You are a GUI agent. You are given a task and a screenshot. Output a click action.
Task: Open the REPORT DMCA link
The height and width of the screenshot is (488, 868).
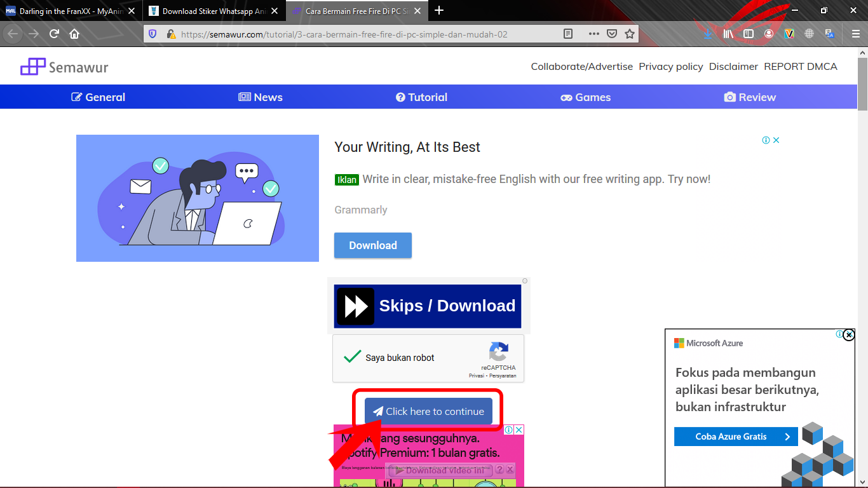(801, 66)
